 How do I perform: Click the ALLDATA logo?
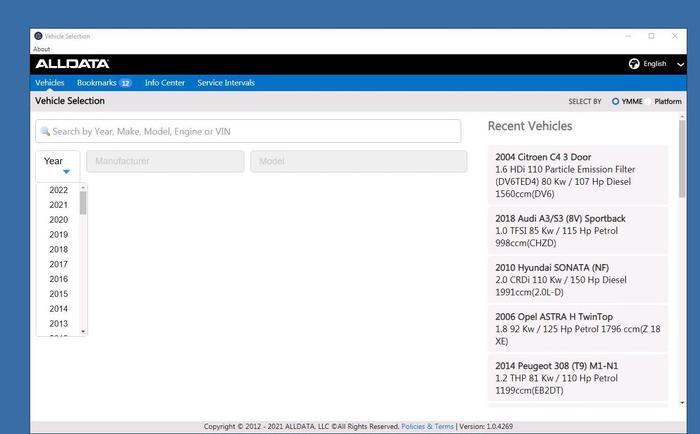point(72,64)
